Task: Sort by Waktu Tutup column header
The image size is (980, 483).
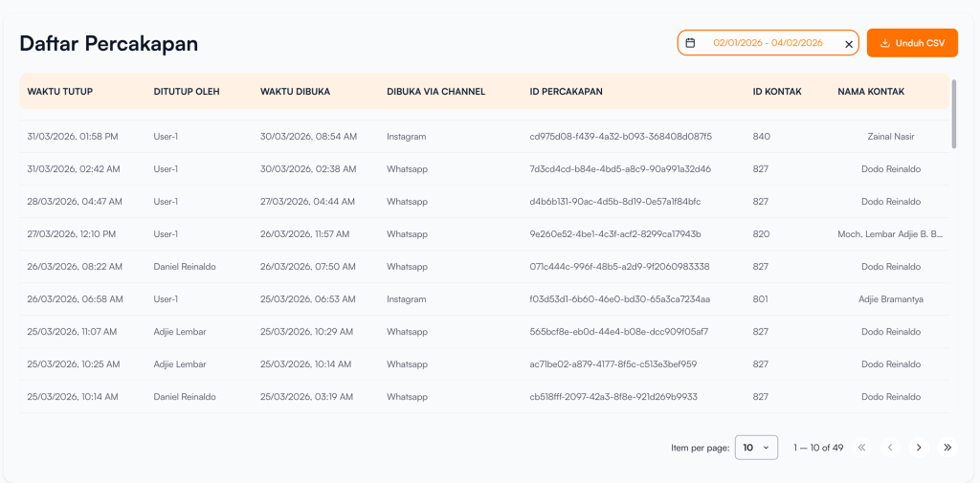Action: pos(60,92)
